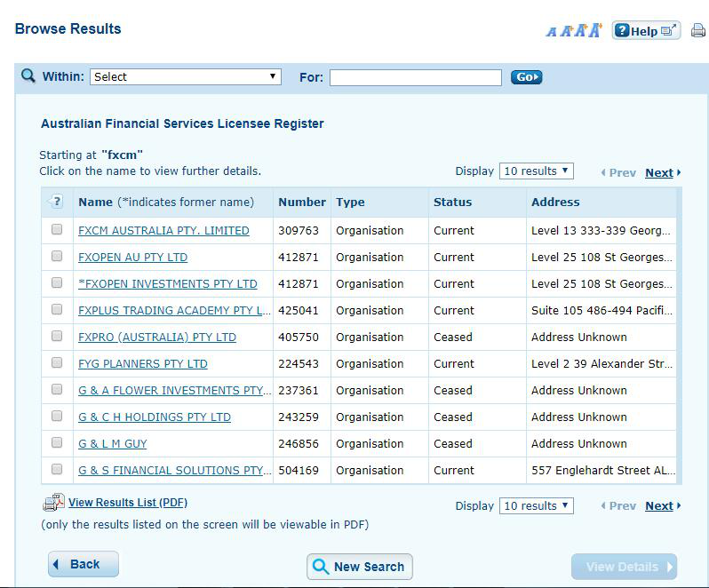Click address 557 Englehardt Street AL...

pos(603,471)
